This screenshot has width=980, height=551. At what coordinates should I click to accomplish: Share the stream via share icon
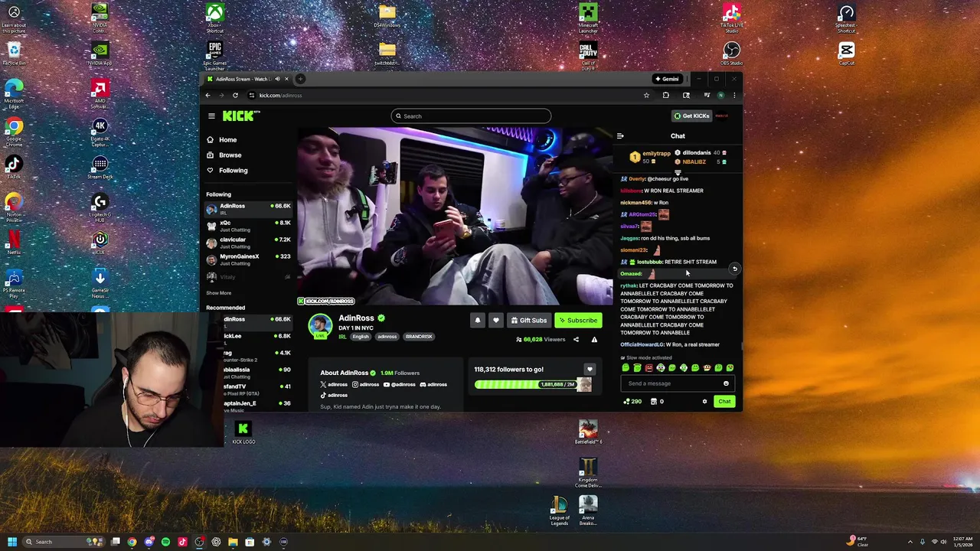pos(576,340)
